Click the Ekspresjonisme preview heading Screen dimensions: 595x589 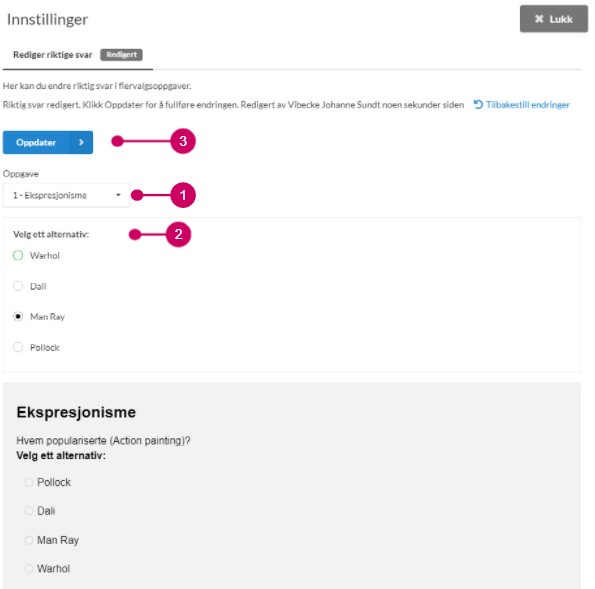[76, 412]
